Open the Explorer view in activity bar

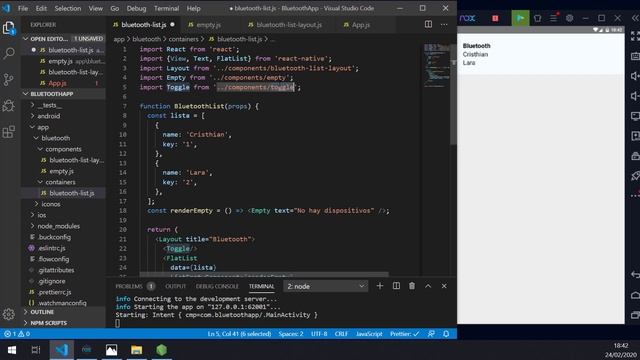coord(9,28)
